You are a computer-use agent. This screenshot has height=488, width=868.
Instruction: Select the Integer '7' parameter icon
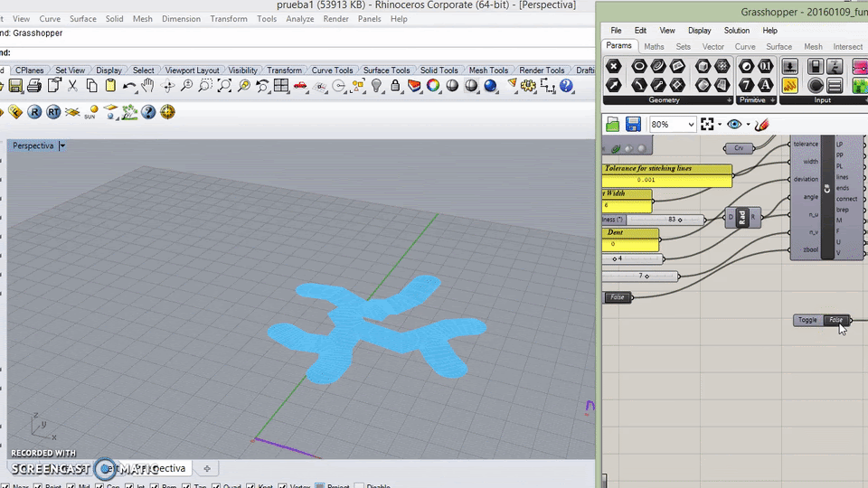tap(746, 85)
